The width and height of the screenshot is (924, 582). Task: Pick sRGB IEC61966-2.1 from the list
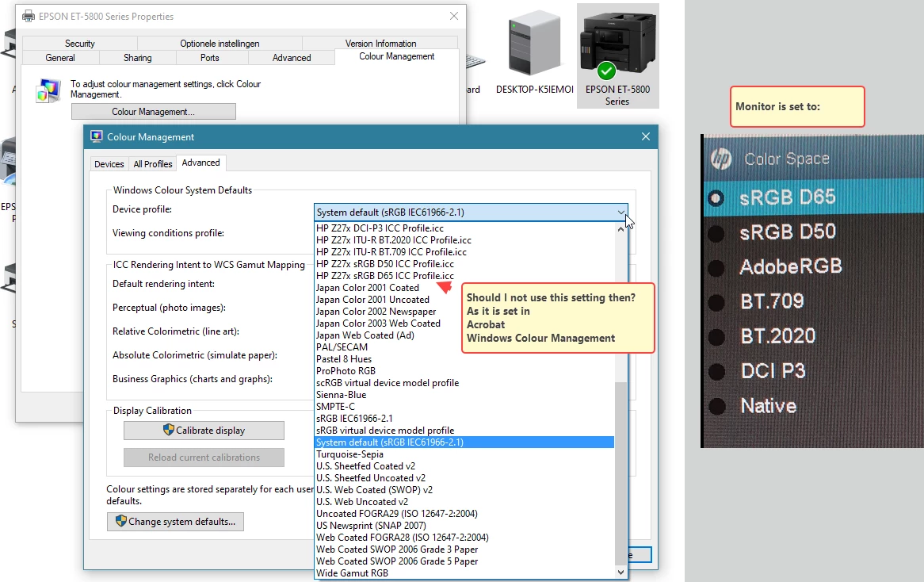[x=464, y=419]
